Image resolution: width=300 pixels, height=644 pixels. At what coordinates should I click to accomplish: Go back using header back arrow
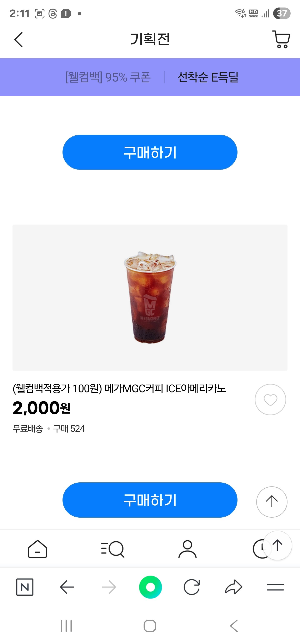[x=19, y=39]
